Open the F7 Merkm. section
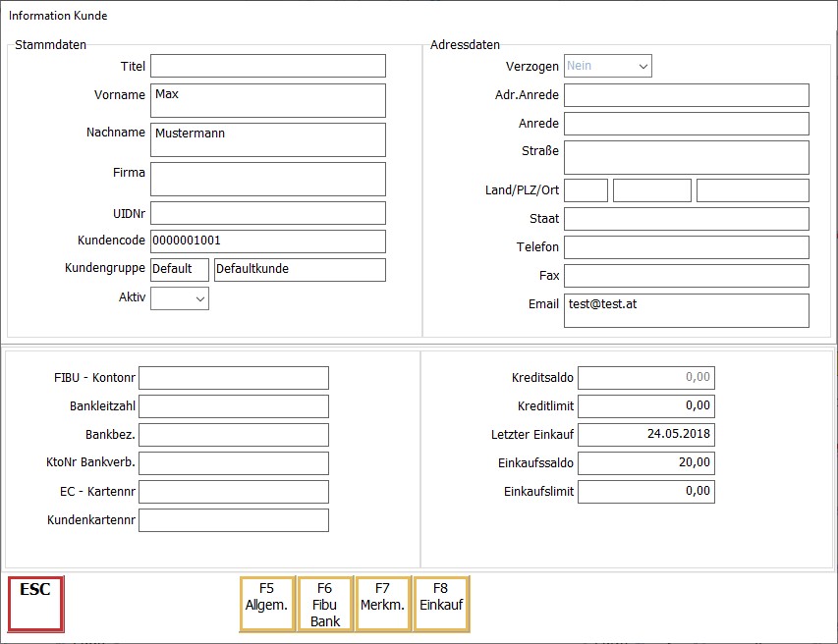Screen dimensions: 838x644 click(383, 604)
